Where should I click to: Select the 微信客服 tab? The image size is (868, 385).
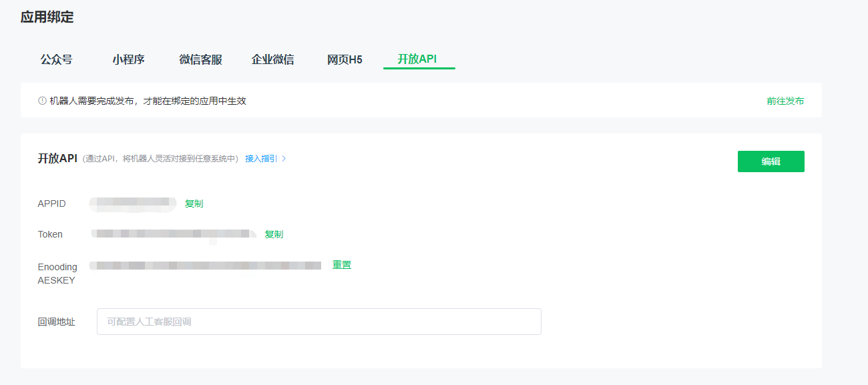pyautogui.click(x=200, y=59)
